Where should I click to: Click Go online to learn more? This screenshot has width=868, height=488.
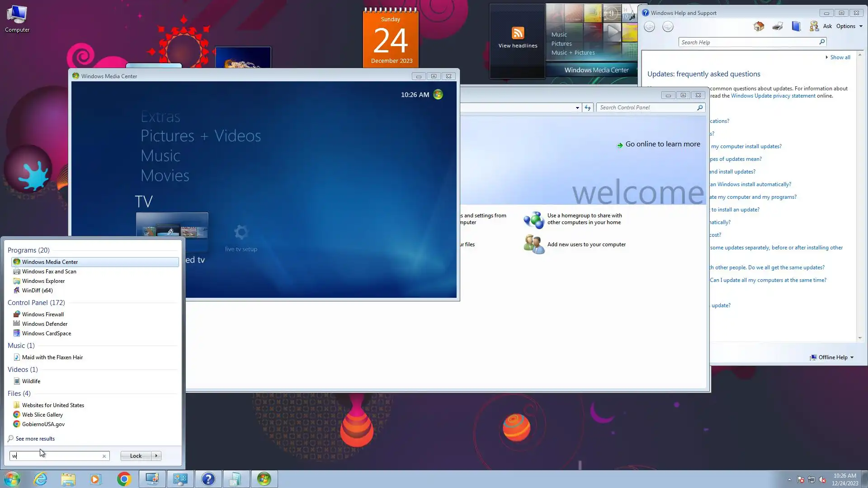(x=662, y=144)
